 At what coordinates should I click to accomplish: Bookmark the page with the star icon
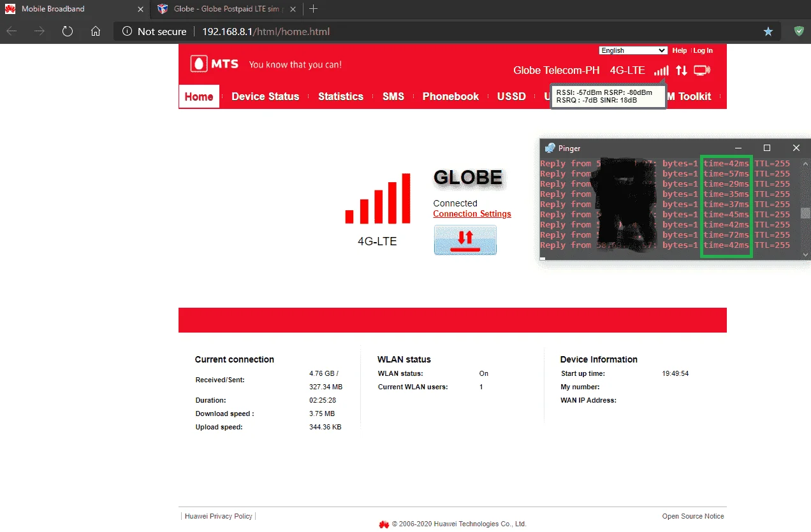coord(768,31)
